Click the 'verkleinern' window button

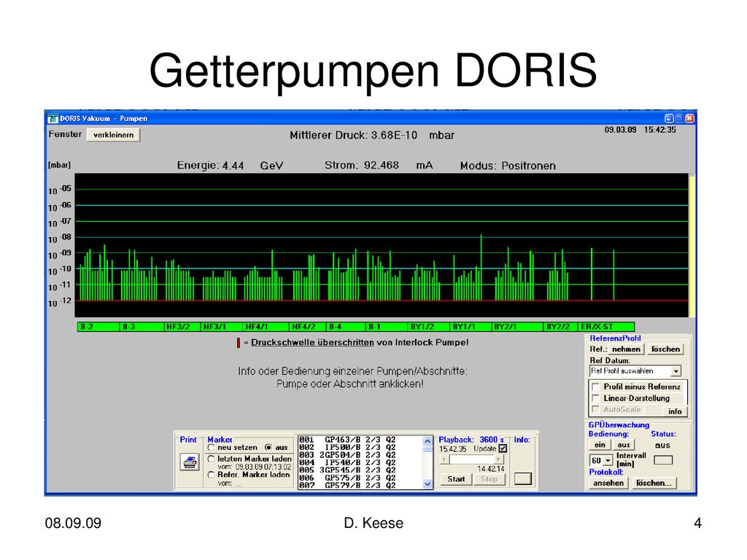113,135
